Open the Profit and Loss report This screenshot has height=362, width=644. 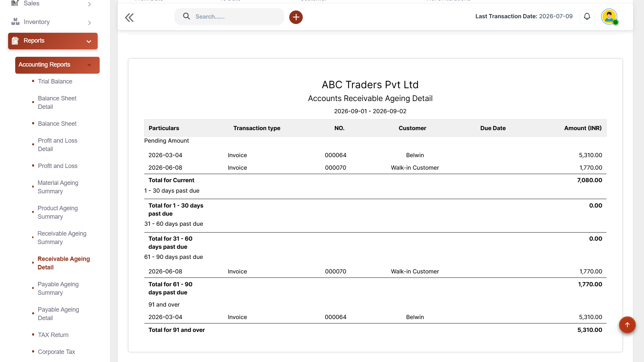[x=57, y=166]
